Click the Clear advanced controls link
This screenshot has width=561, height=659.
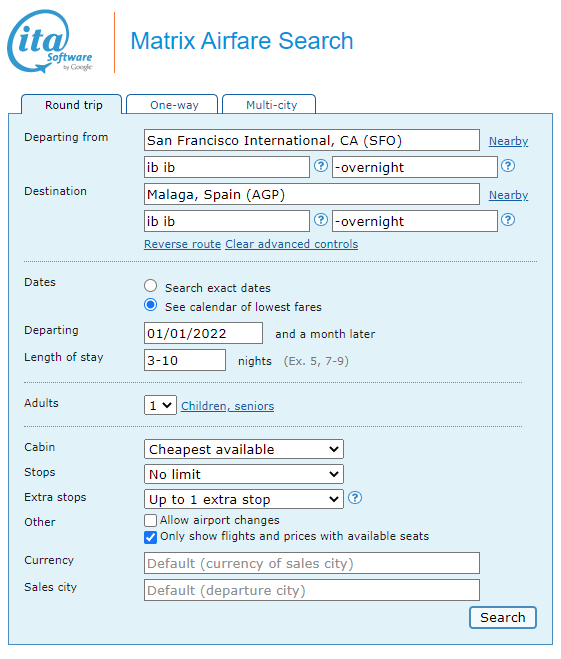tap(292, 244)
